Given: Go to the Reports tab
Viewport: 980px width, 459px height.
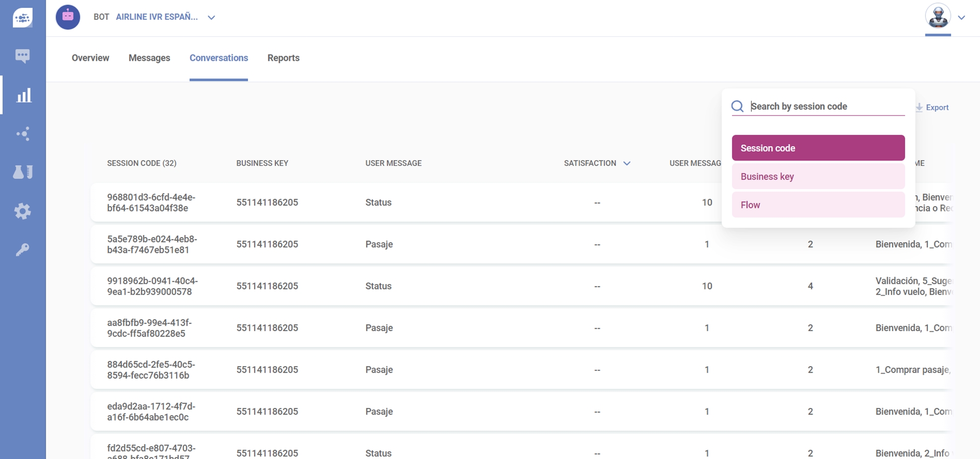Looking at the screenshot, I should tap(283, 58).
